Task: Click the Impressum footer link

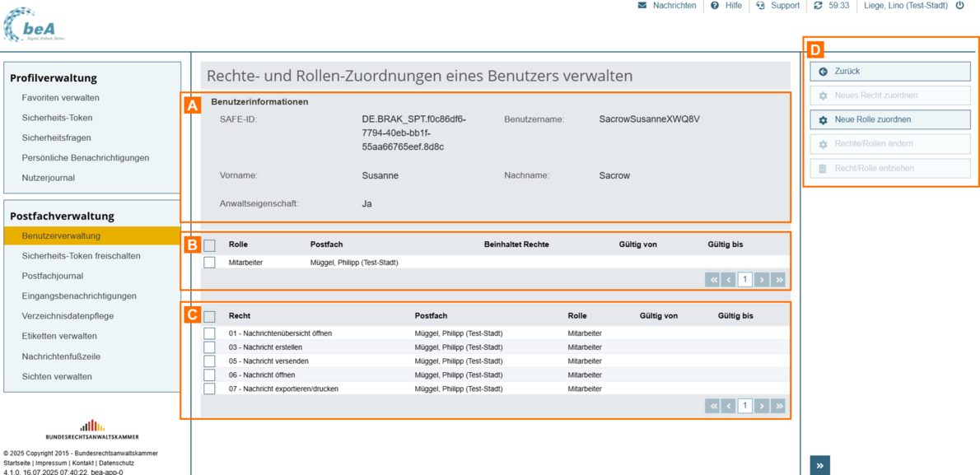Action: tap(51, 463)
